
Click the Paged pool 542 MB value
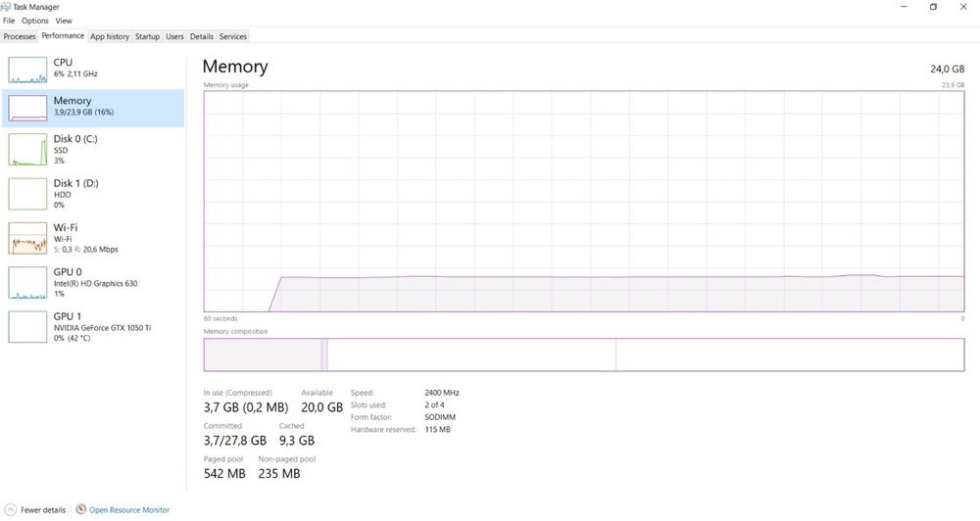point(224,474)
